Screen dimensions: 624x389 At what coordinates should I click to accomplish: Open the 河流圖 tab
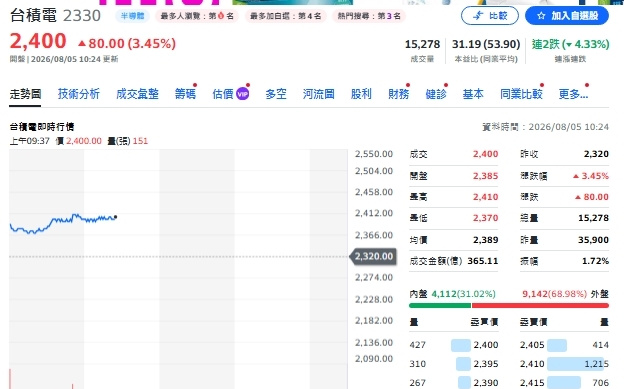pos(318,94)
